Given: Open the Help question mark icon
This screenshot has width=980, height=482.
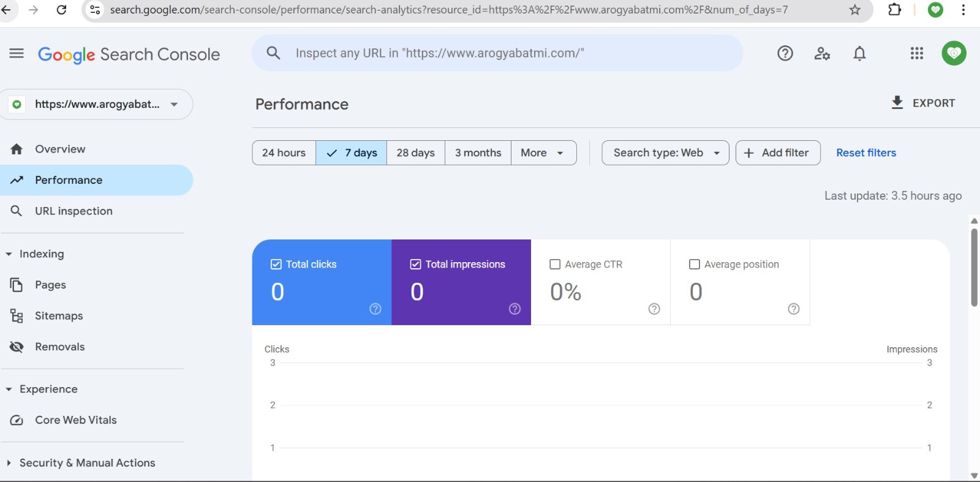Looking at the screenshot, I should [785, 53].
